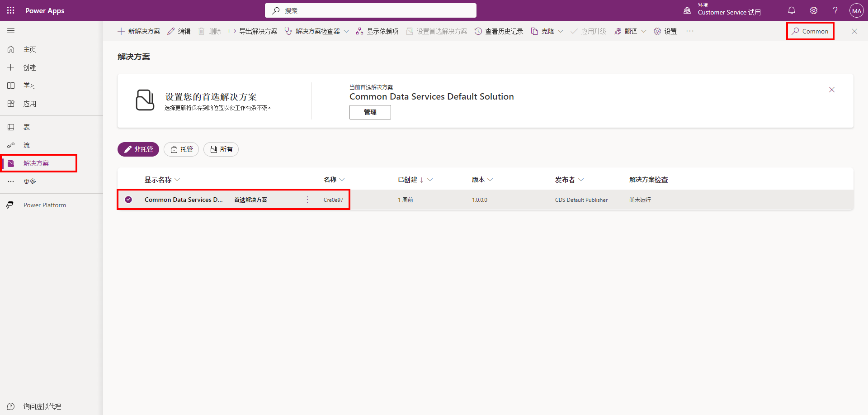Image resolution: width=868 pixels, height=415 pixels.
Task: Open the 新解决方案 (New solution) tool
Action: click(138, 31)
